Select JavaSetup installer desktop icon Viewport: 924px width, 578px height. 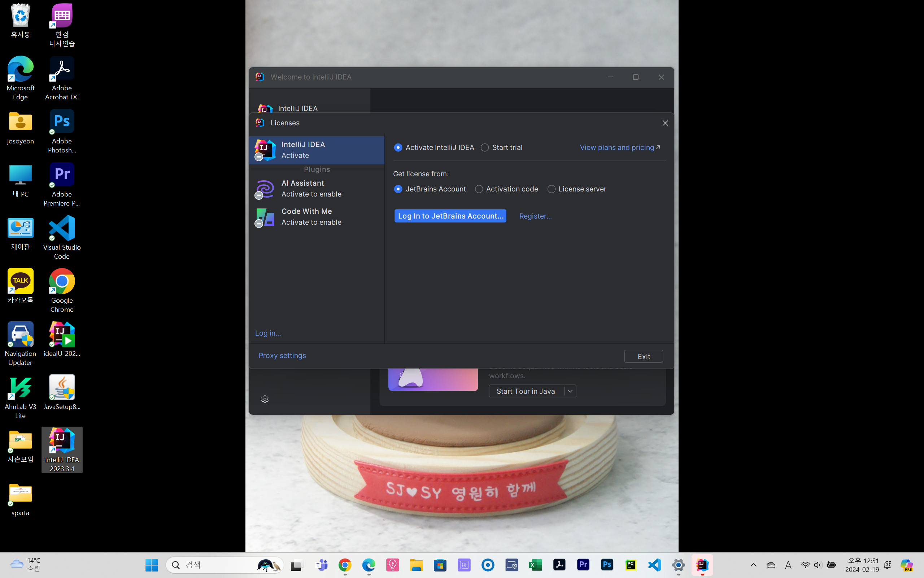pos(62,393)
